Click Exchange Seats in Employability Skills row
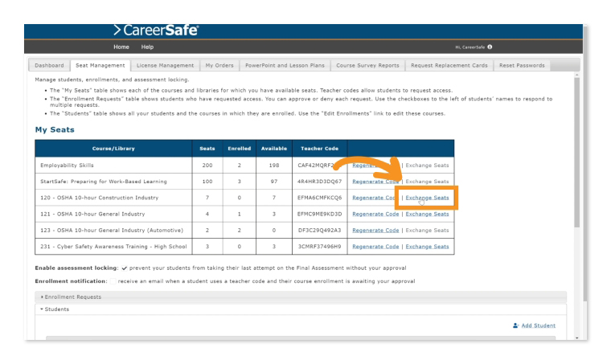 [x=427, y=166]
